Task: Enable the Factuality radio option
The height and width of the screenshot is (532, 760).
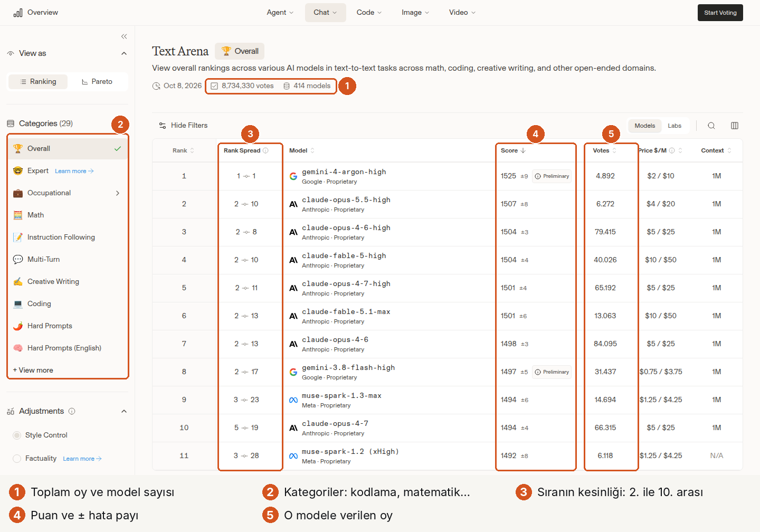Action: point(17,459)
